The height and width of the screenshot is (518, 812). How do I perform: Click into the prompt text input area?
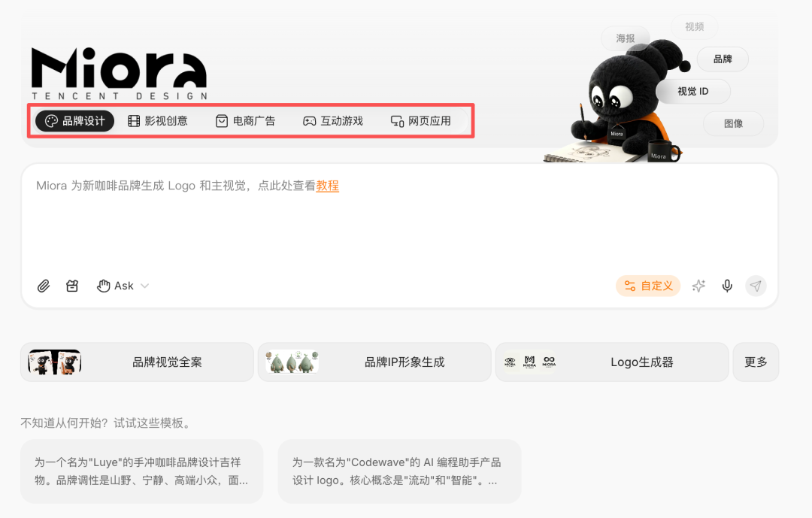[399, 223]
